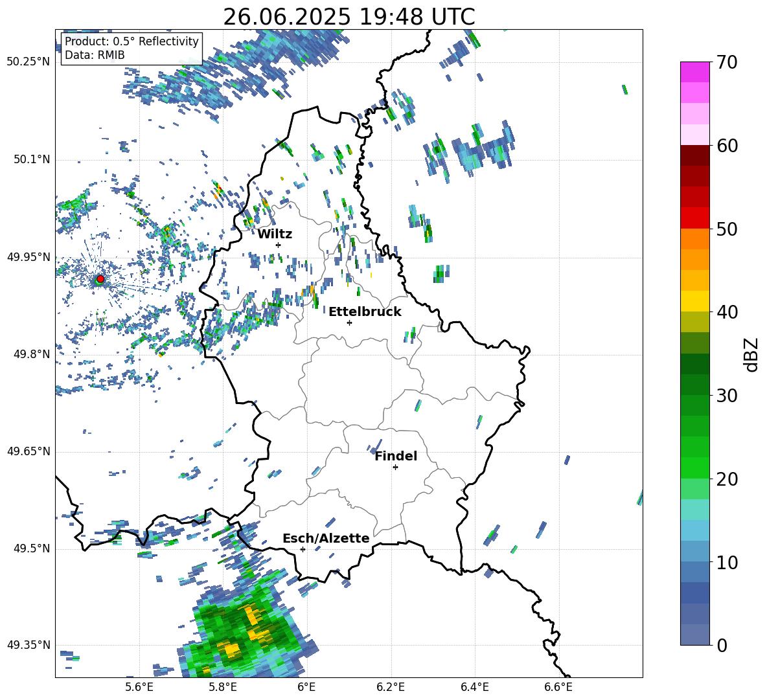767x700 pixels.
Task: Click the 50.1°N latitude label
Action: pos(32,160)
